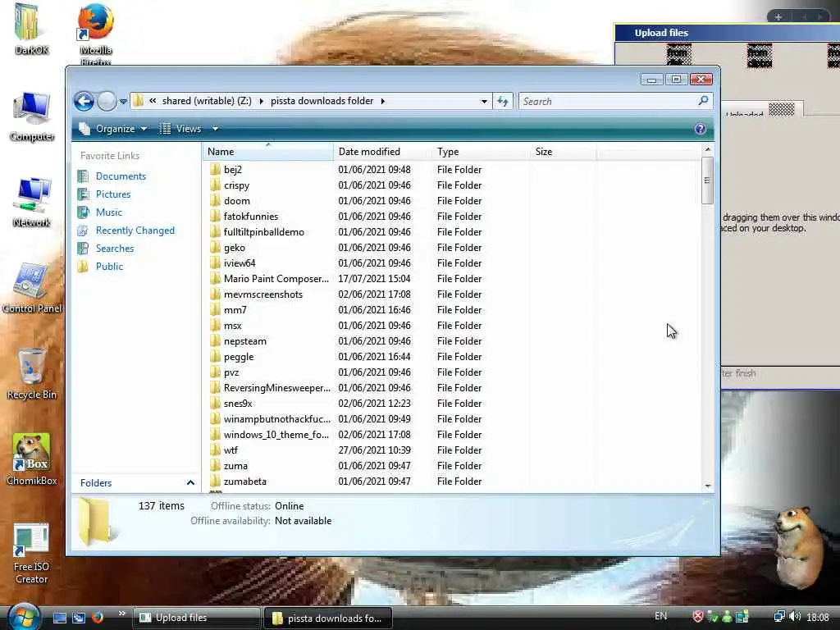Select the iview64 folder
840x630 pixels.
pyautogui.click(x=240, y=262)
